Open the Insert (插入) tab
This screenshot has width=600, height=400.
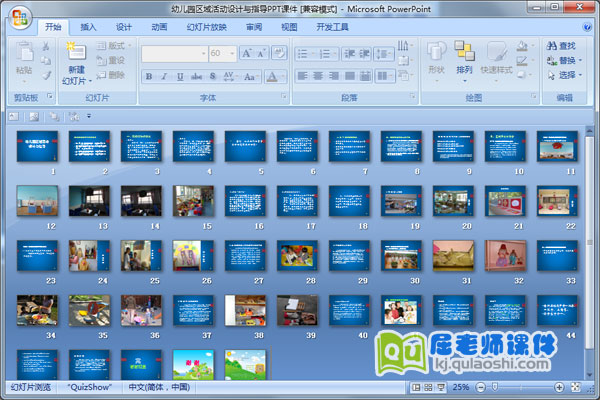click(x=89, y=27)
